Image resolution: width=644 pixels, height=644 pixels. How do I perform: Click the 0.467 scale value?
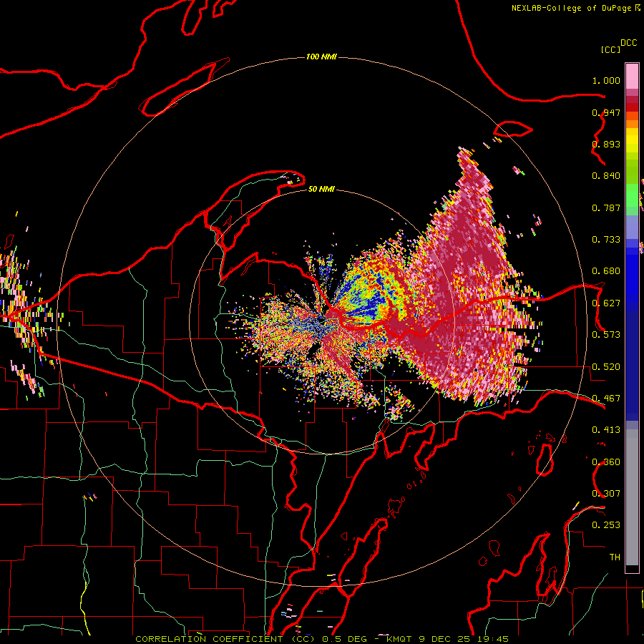click(x=606, y=399)
